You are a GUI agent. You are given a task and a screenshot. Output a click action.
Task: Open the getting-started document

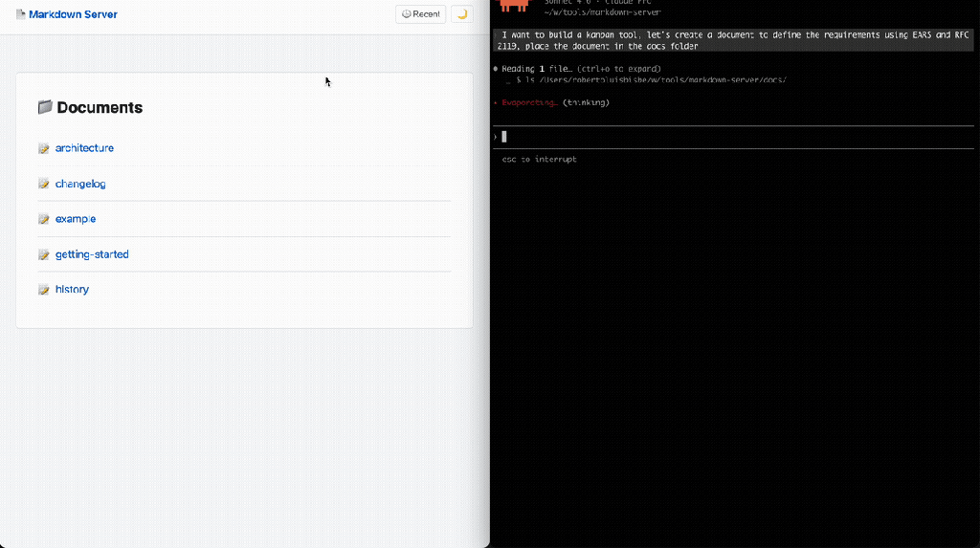(x=92, y=254)
